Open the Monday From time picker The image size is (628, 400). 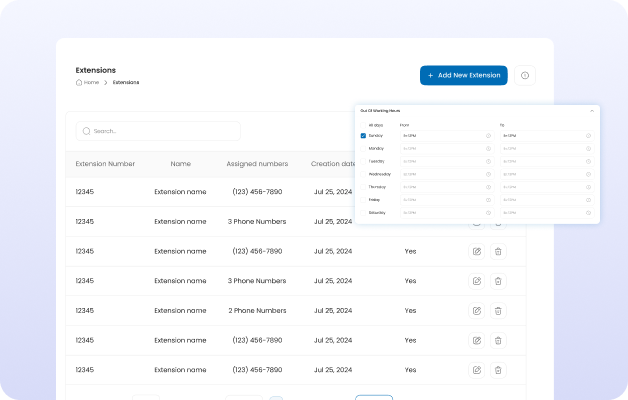[445, 148]
